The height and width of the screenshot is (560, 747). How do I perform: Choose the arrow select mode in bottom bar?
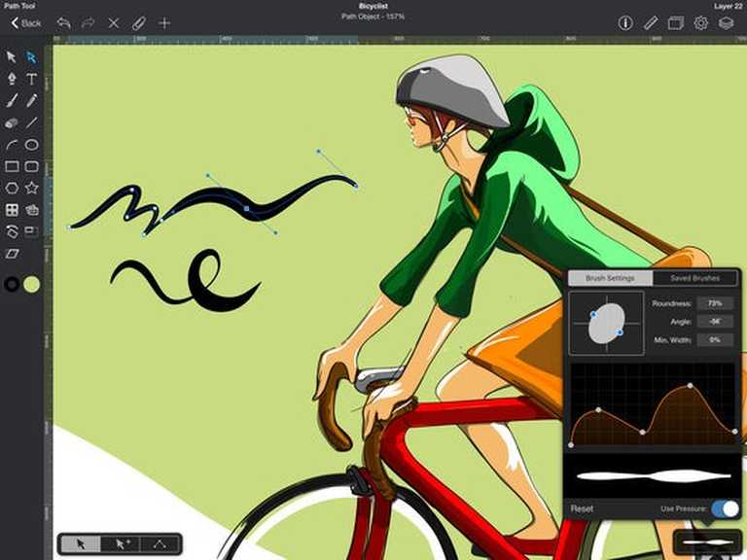81,543
